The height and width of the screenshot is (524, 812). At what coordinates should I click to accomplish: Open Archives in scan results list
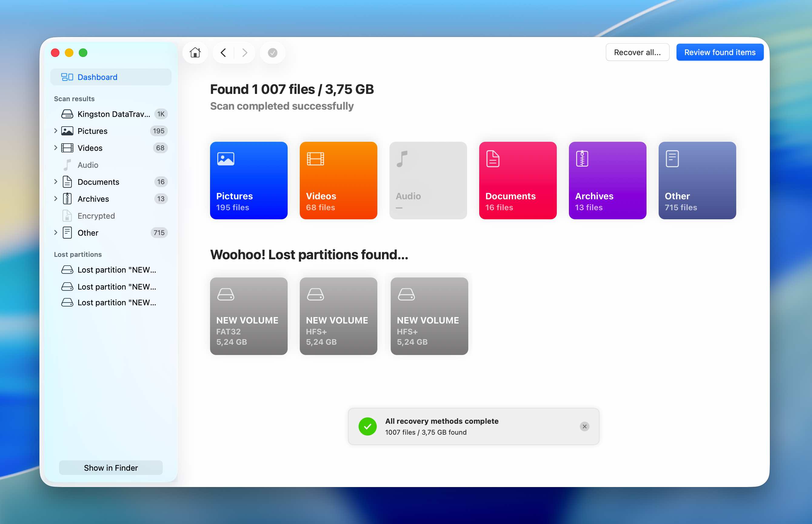pos(111,199)
